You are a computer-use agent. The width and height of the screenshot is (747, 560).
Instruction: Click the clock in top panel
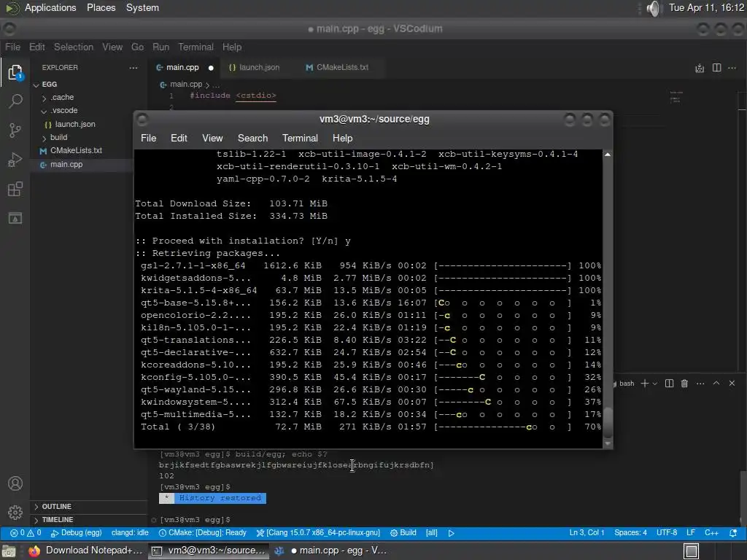706,7
